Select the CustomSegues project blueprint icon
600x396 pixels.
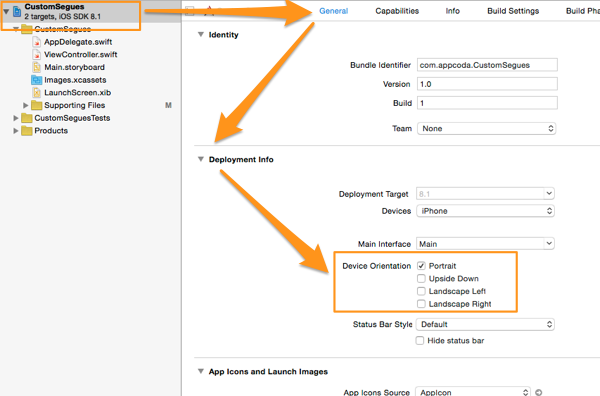(x=17, y=11)
